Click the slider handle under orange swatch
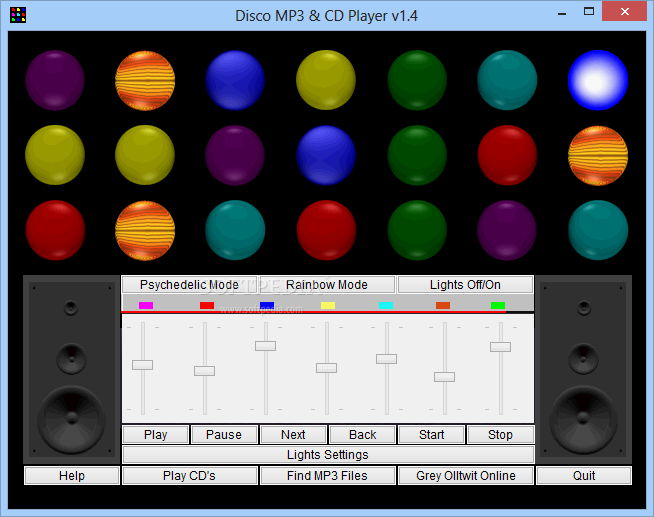654x517 pixels. pyautogui.click(x=445, y=377)
